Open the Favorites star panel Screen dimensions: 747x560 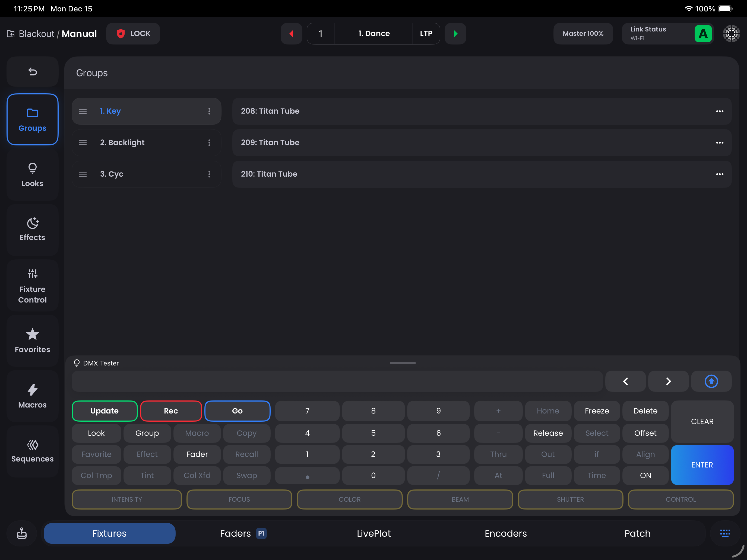click(x=32, y=341)
